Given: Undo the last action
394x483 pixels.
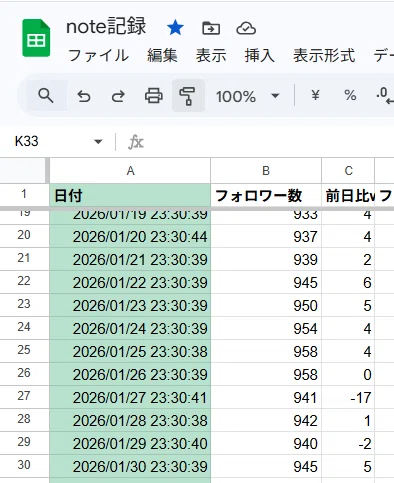Looking at the screenshot, I should click(84, 96).
